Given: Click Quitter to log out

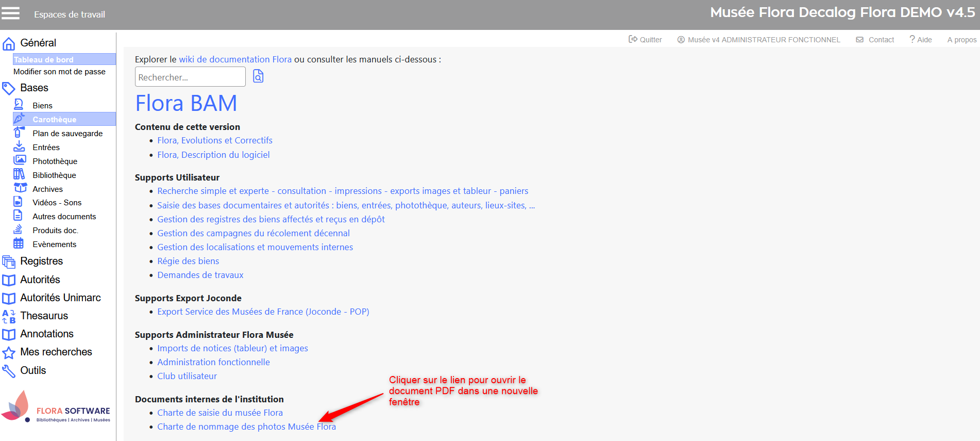Looking at the screenshot, I should [x=645, y=40].
